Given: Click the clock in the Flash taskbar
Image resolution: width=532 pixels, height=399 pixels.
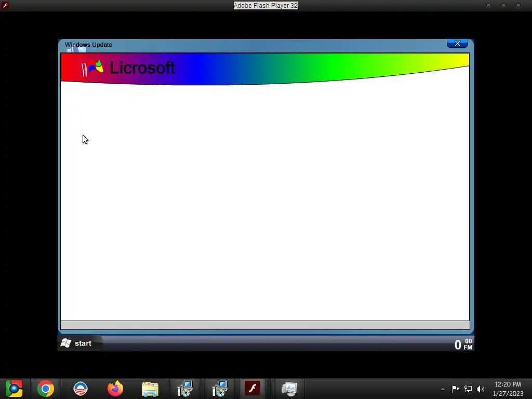Looking at the screenshot, I should (463, 344).
